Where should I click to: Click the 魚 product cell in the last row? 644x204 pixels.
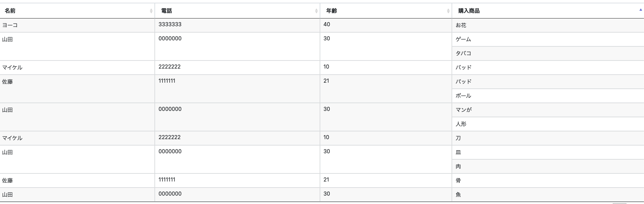458,195
